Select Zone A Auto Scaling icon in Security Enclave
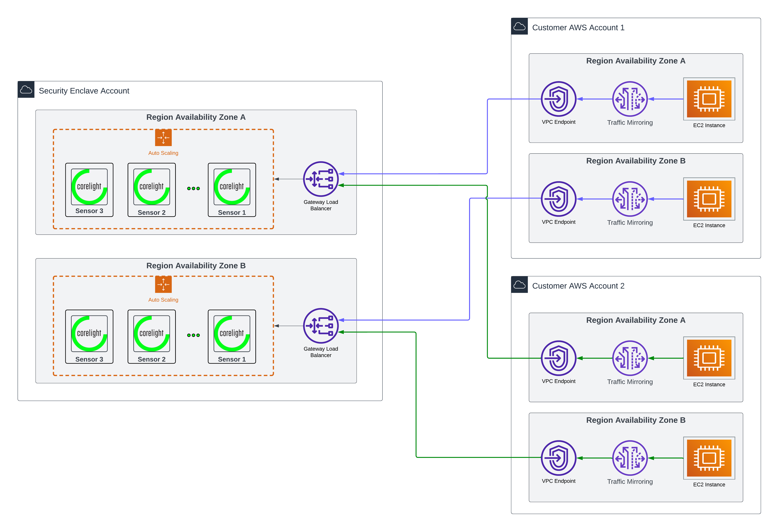Viewport: 779px width, 532px height. [163, 137]
